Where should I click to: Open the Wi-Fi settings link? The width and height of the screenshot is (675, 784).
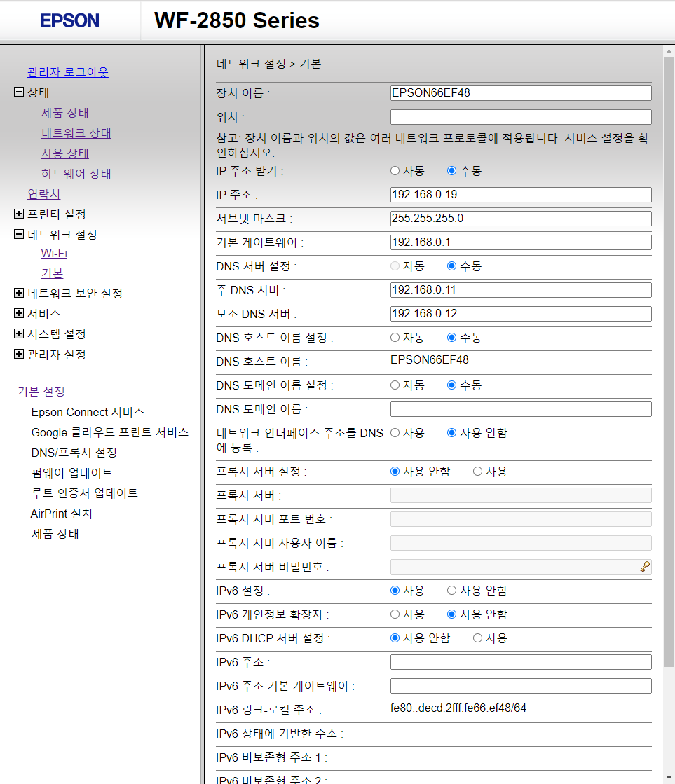(x=54, y=253)
